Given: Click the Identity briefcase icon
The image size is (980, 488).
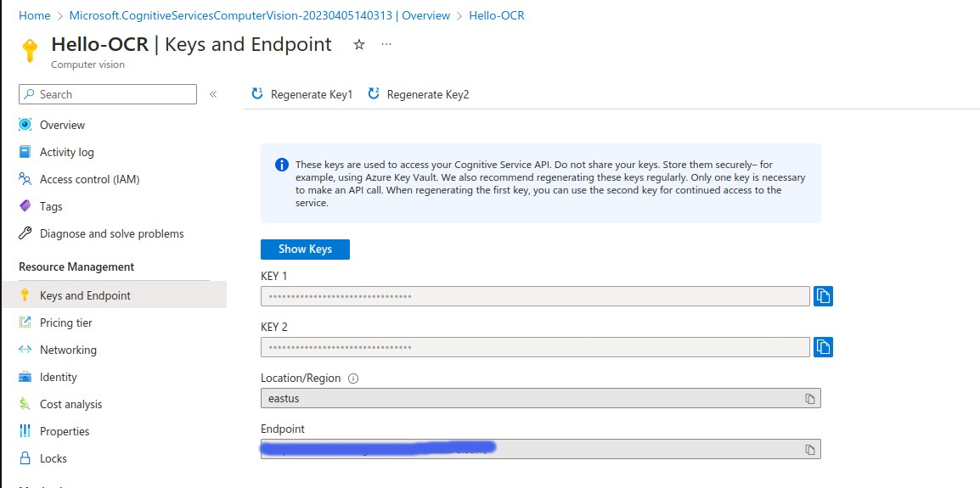Looking at the screenshot, I should [x=25, y=377].
